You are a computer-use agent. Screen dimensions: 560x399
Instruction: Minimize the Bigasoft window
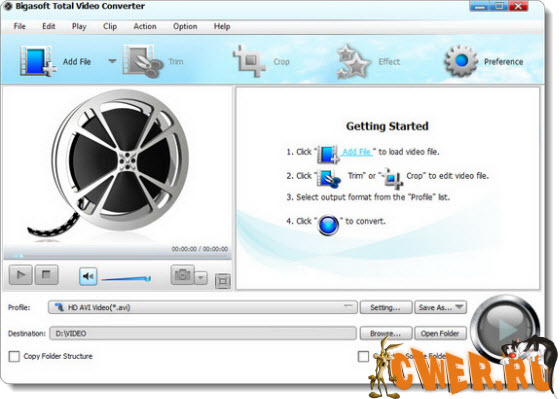480,6
